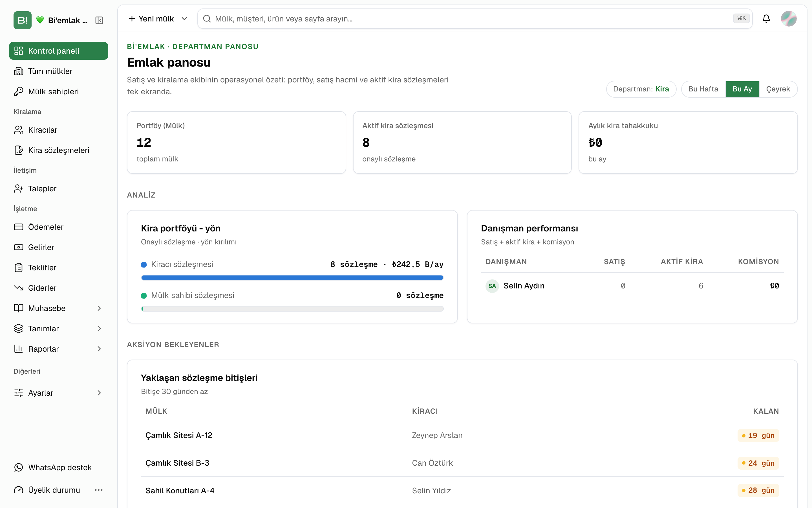Screen dimensions: 812x508
Task: Expand the Raporlar submenu chevron
Action: tap(99, 349)
